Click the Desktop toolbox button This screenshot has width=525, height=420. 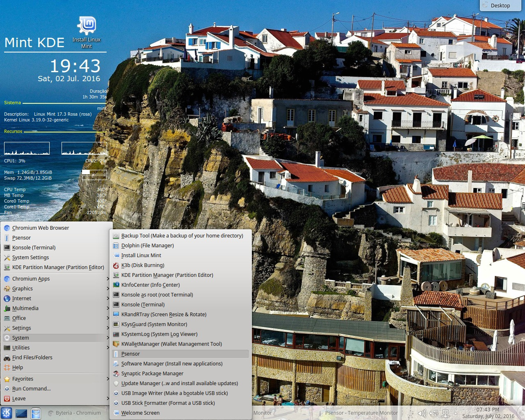pyautogui.click(x=500, y=5)
